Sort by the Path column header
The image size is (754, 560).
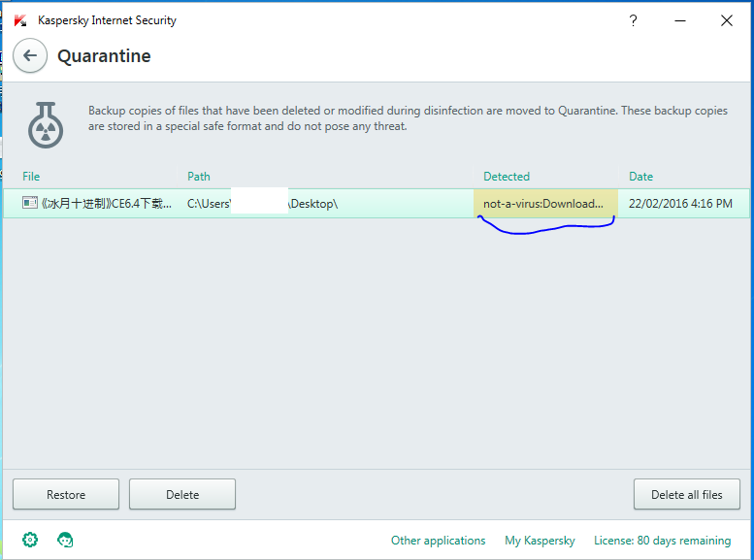[199, 177]
